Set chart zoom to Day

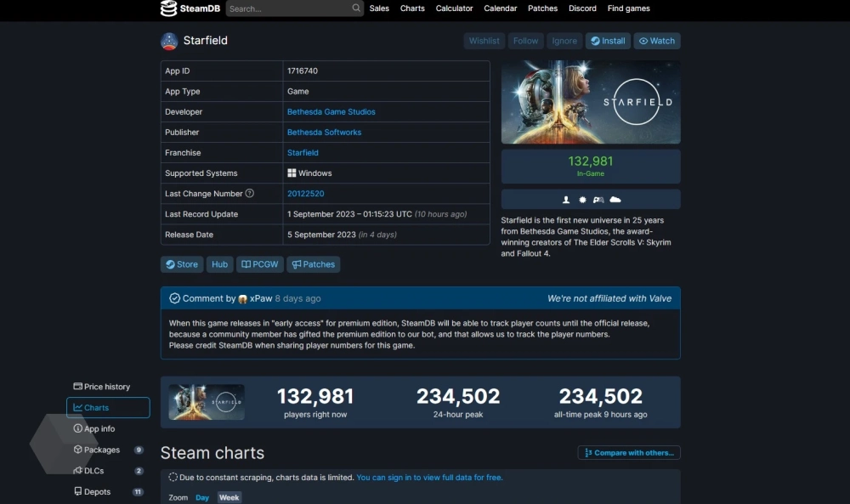click(202, 498)
